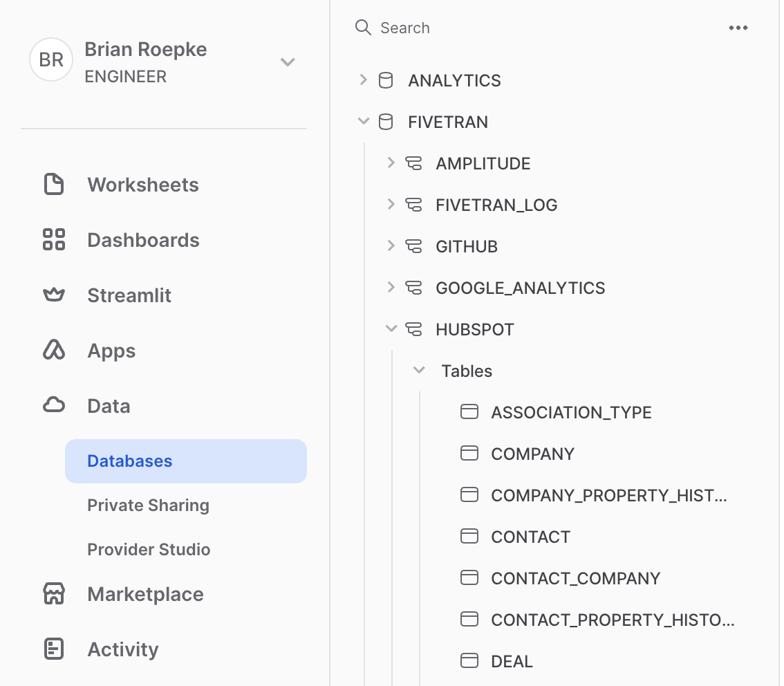
Task: Collapse the FIVETRAN database tree
Action: click(363, 121)
